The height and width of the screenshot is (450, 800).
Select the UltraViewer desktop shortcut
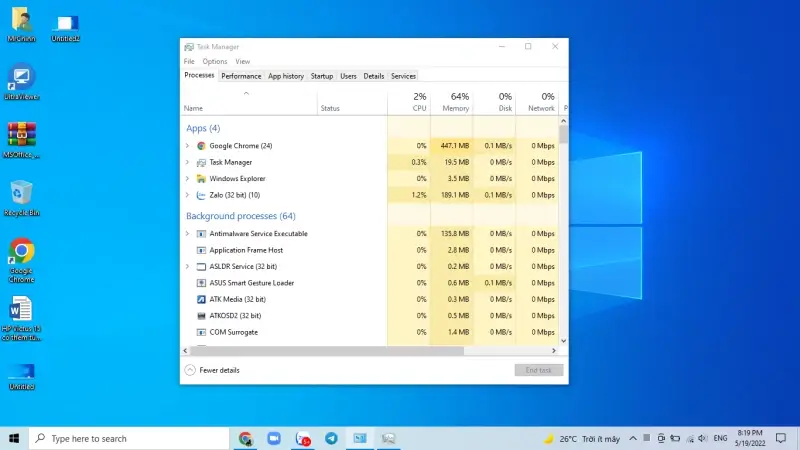[21, 78]
